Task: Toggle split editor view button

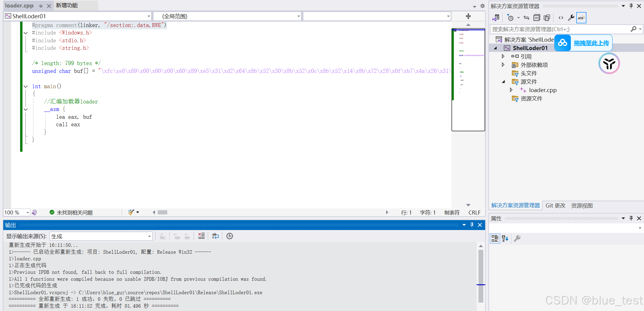Action: pyautogui.click(x=468, y=16)
